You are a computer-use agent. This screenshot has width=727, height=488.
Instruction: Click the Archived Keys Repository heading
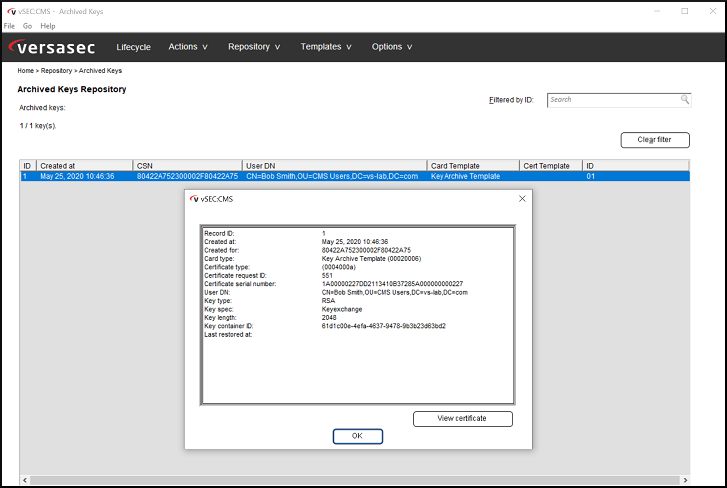(72, 89)
